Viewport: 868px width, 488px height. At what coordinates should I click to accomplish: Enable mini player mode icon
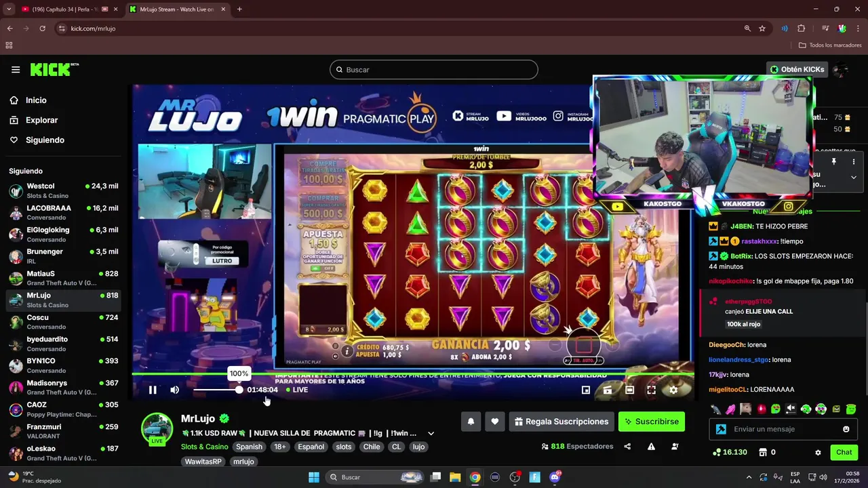click(x=586, y=390)
